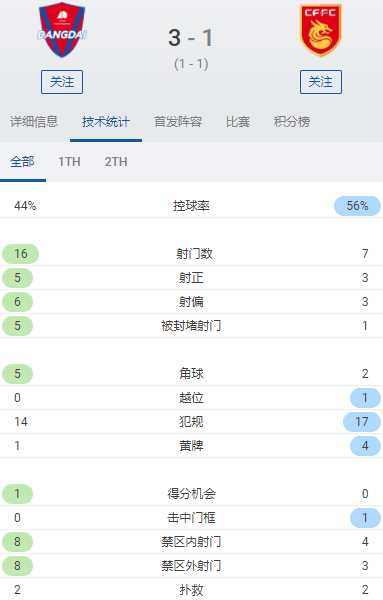Click the 3 - 1 final score
This screenshot has width=383, height=600.
tap(191, 38)
